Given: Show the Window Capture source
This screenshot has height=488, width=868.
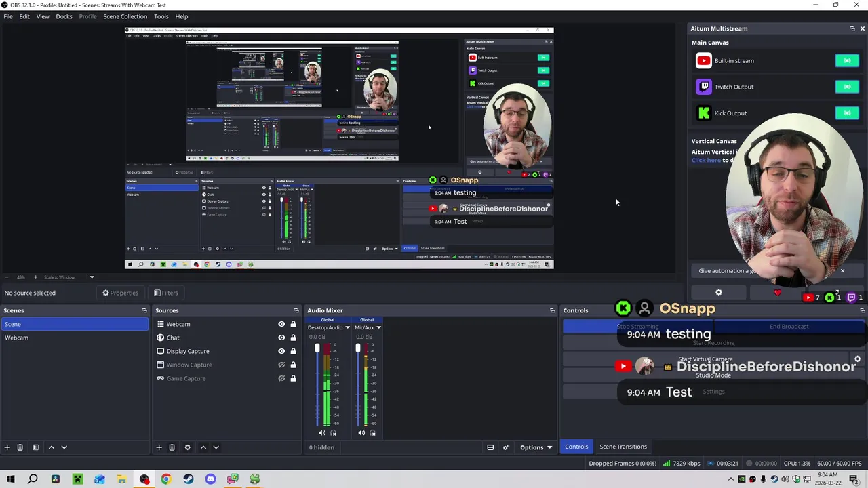Looking at the screenshot, I should pyautogui.click(x=281, y=365).
